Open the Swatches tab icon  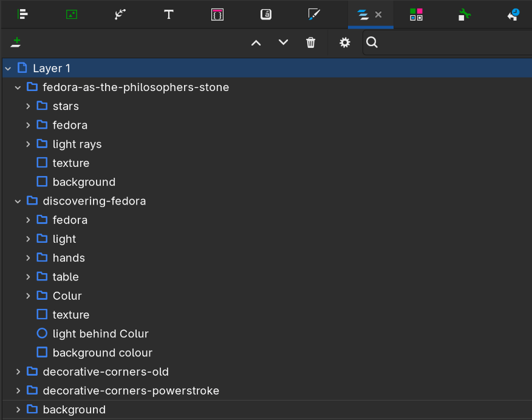point(416,15)
